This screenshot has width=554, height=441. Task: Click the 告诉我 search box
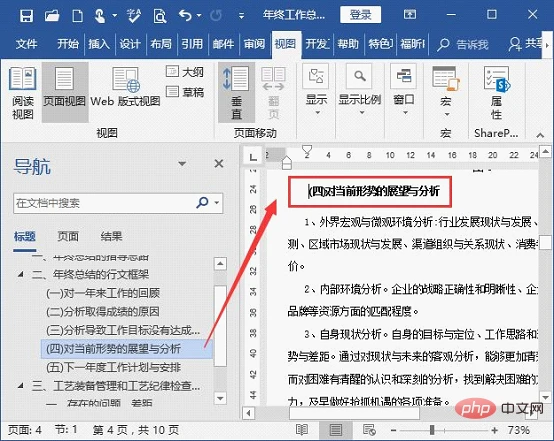[x=463, y=45]
